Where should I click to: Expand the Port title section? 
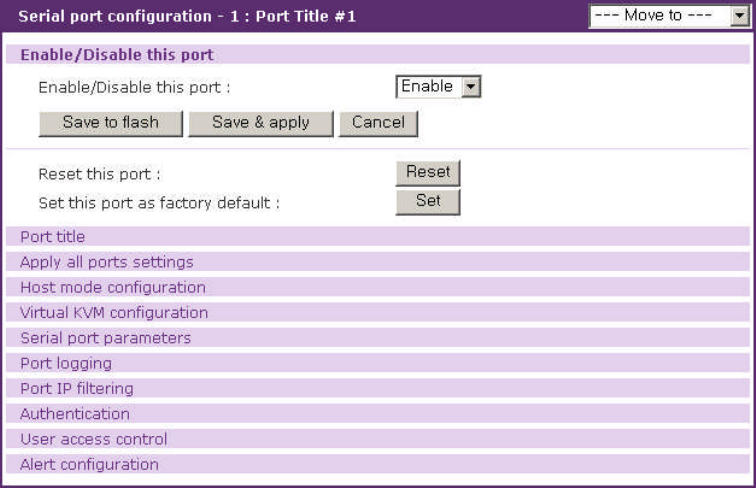coord(53,237)
